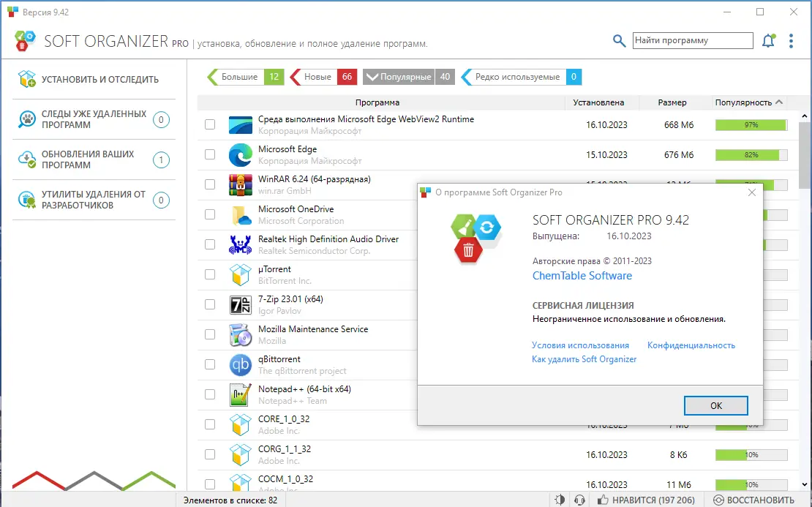
Task: Open Install and Track section
Action: click(x=94, y=79)
